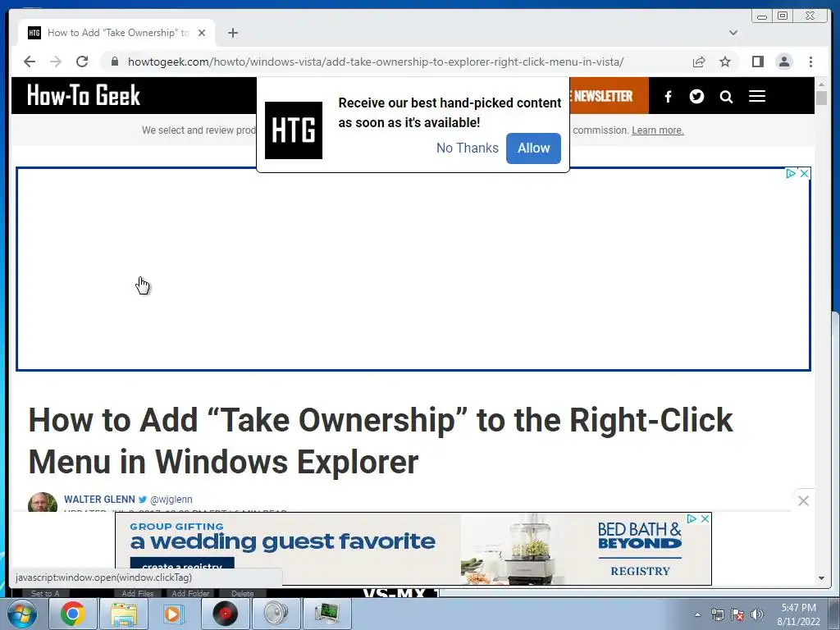The width and height of the screenshot is (840, 630).
Task: Click the Walter Glenn author photo
Action: tap(43, 503)
